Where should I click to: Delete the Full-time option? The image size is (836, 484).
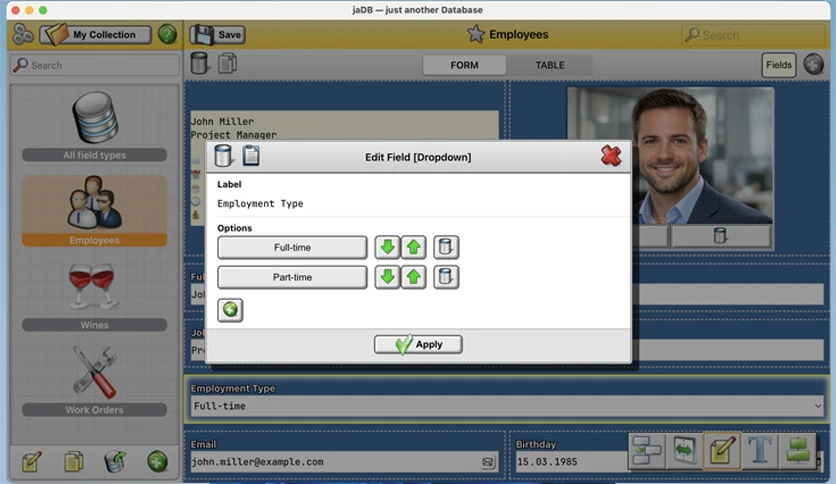tap(446, 247)
